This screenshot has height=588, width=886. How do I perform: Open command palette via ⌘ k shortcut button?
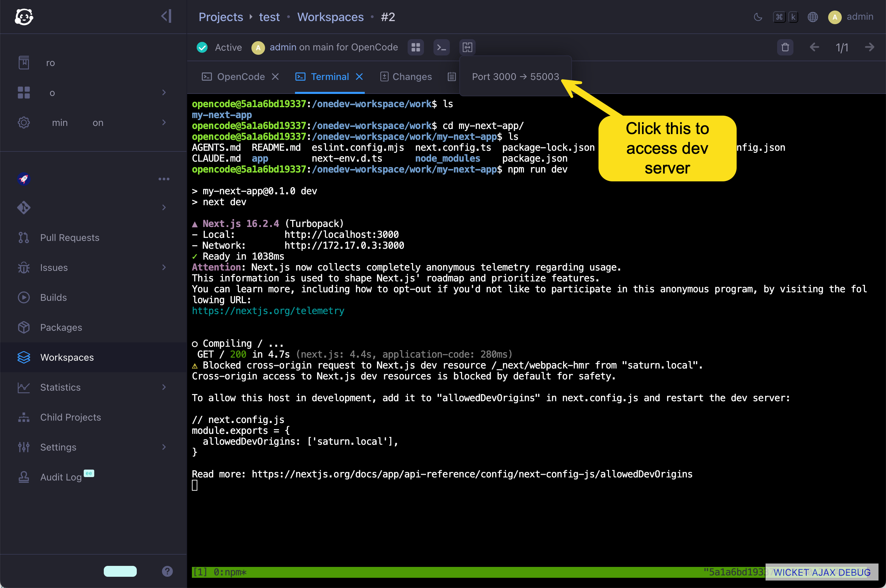786,17
